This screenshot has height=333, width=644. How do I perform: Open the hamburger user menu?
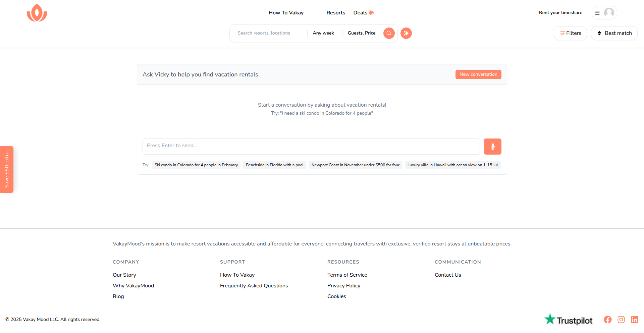[597, 13]
